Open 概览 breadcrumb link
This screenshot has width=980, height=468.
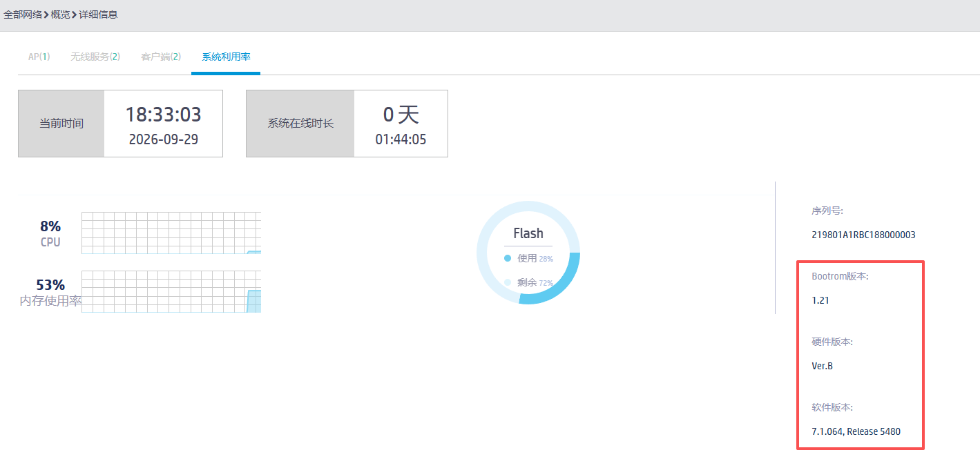click(60, 14)
